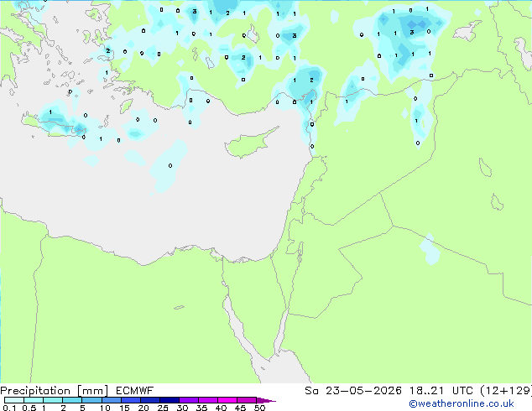The height and width of the screenshot is (411, 532).
Task: Click the '18..21 UTC' time range
Action: pyautogui.click(x=441, y=391)
